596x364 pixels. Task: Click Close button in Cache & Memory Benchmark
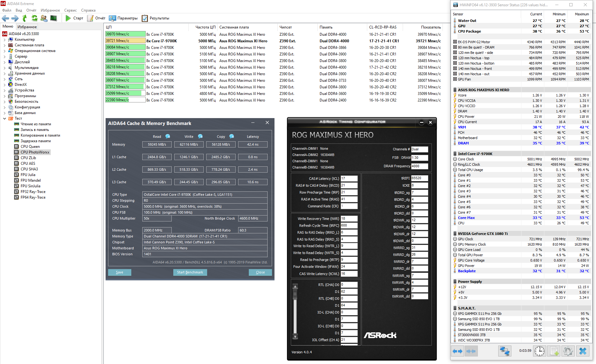(x=260, y=272)
